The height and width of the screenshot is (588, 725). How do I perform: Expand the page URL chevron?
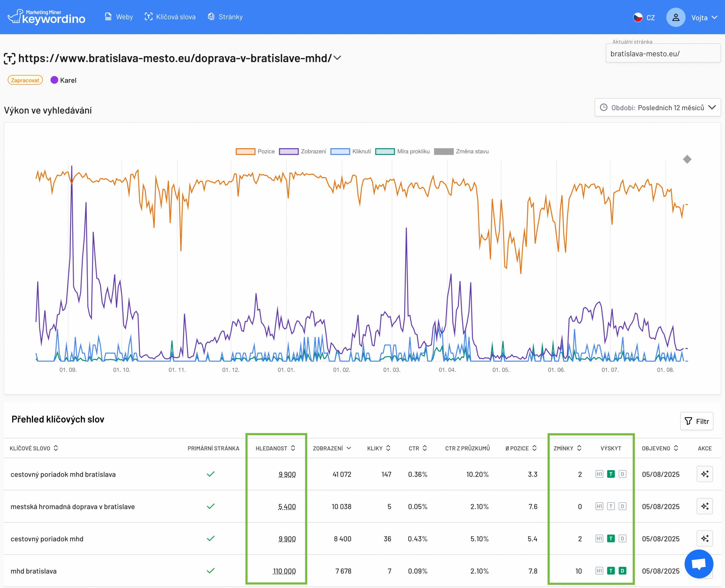337,58
